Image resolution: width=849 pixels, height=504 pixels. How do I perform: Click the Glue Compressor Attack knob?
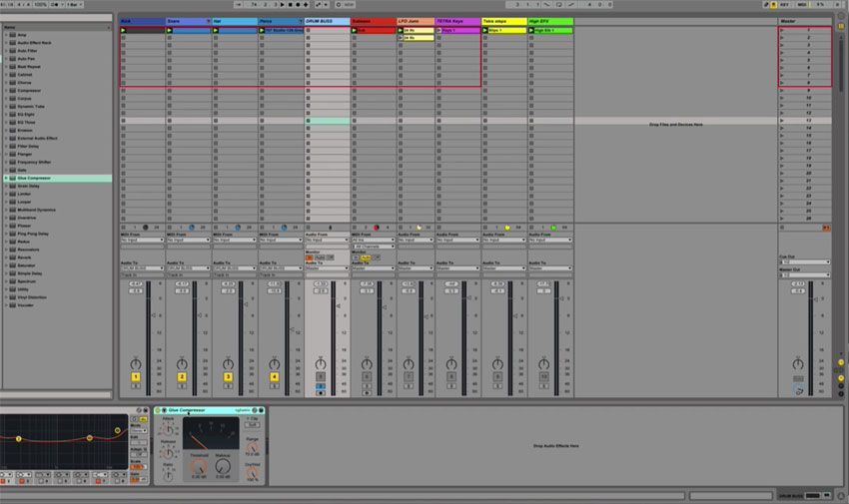pos(168,430)
